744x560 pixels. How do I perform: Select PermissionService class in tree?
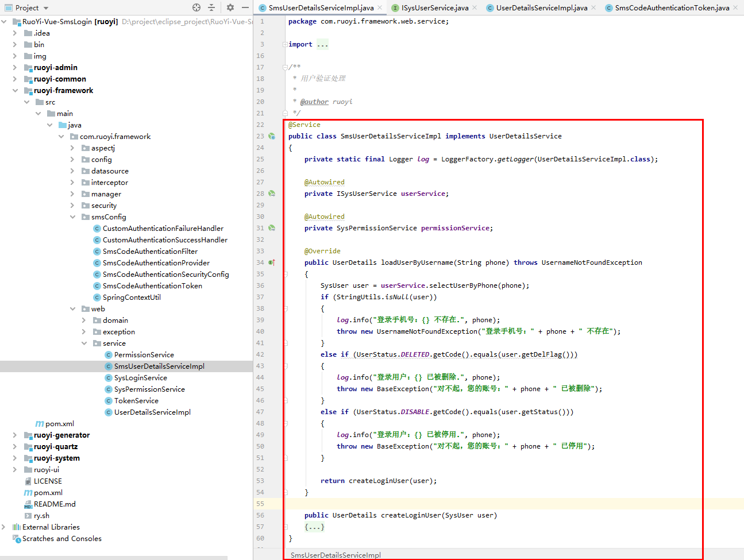coord(144,355)
